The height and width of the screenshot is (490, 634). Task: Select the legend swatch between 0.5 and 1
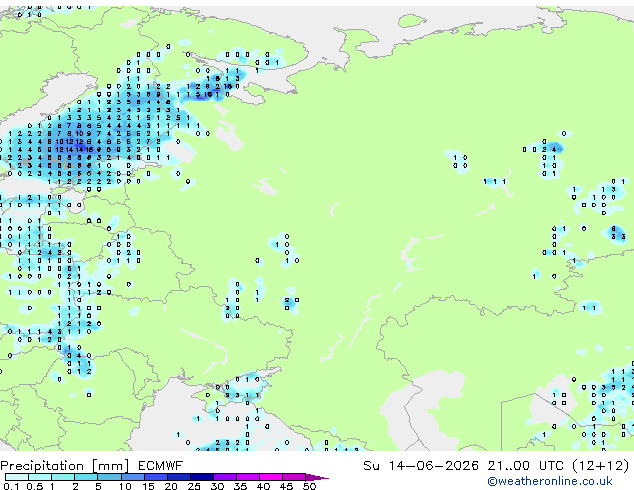coord(40,477)
